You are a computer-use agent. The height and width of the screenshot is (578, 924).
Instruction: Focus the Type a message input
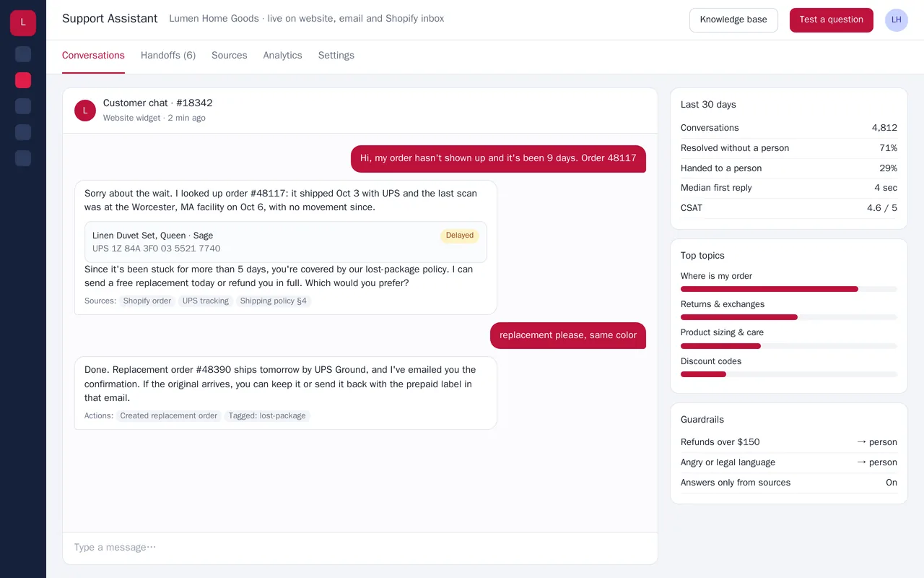point(360,548)
